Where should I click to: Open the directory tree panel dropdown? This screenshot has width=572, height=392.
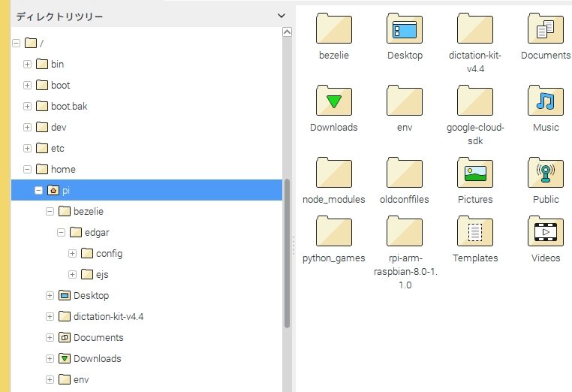281,15
